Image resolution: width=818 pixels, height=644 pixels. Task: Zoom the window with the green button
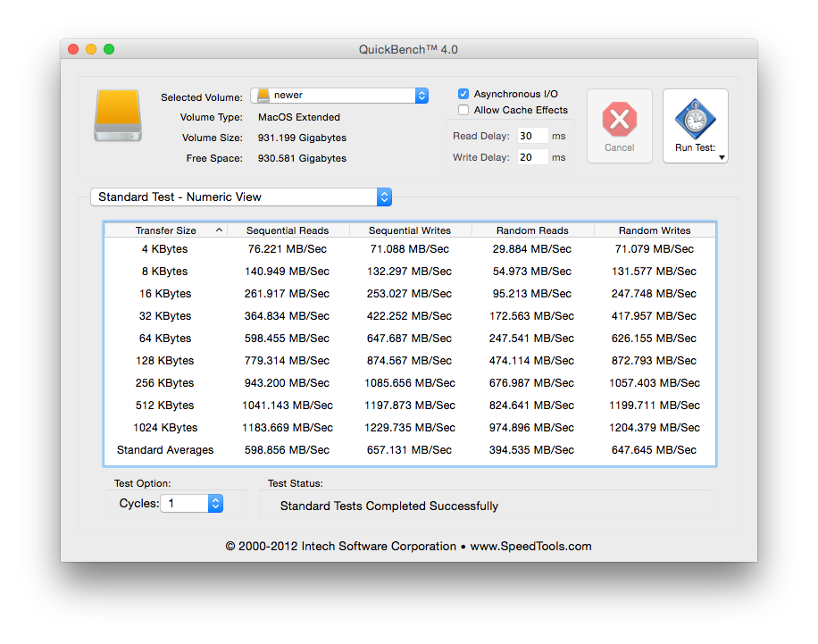point(109,49)
